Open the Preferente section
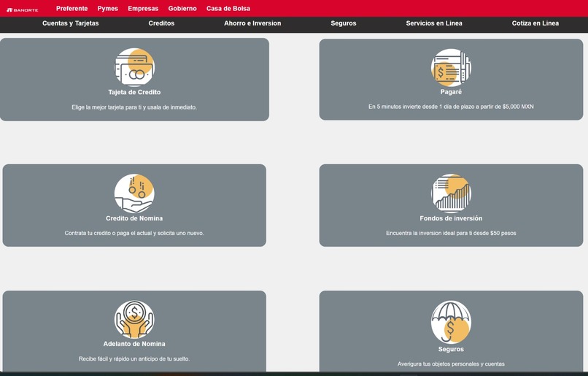This screenshot has width=588, height=376. (x=71, y=8)
